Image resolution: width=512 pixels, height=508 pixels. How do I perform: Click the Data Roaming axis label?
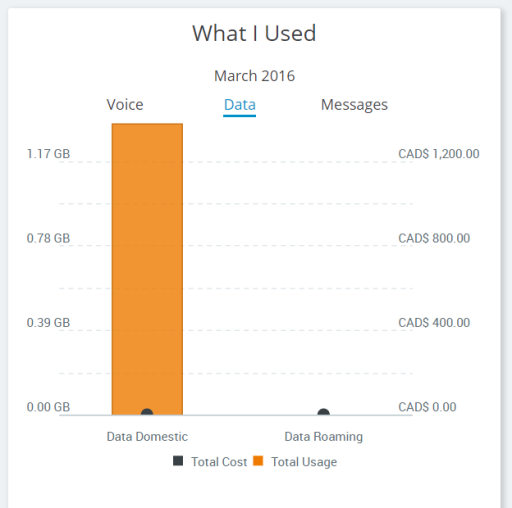[x=323, y=437]
